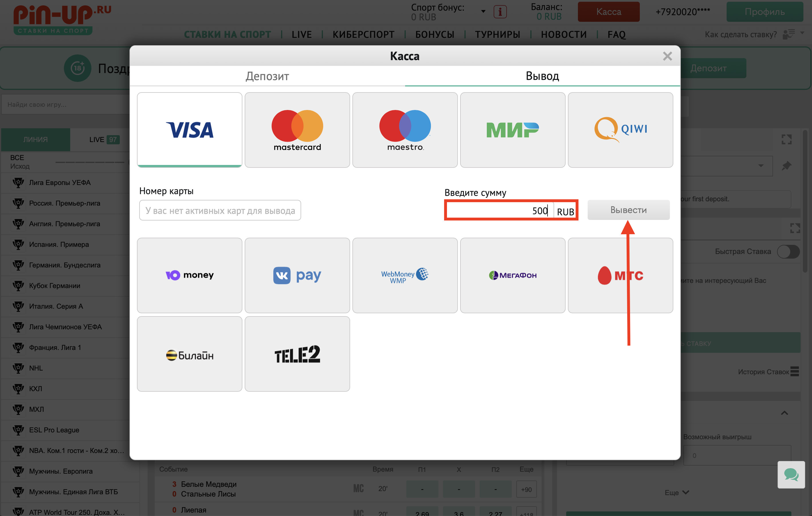Expand the Спорт бонус dropdown arrow
This screenshot has width=812, height=516.
click(x=483, y=11)
